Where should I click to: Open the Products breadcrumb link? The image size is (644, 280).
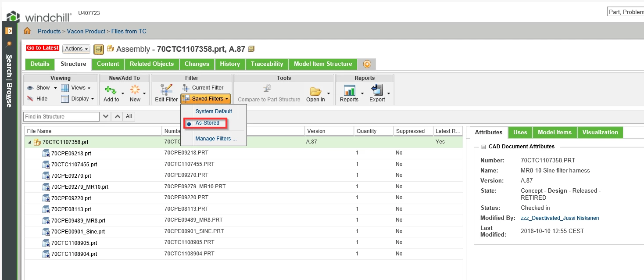coord(49,32)
